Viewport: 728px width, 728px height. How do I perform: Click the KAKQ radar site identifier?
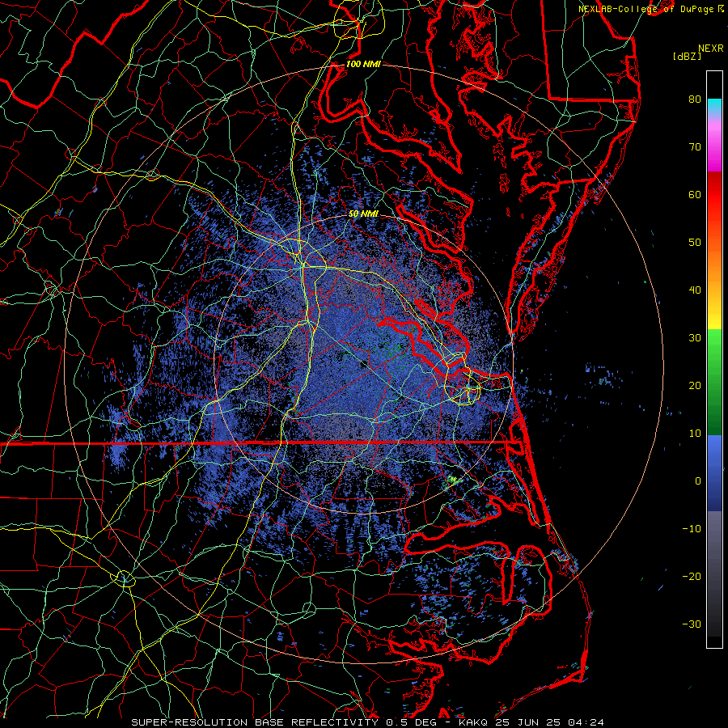pyautogui.click(x=475, y=722)
